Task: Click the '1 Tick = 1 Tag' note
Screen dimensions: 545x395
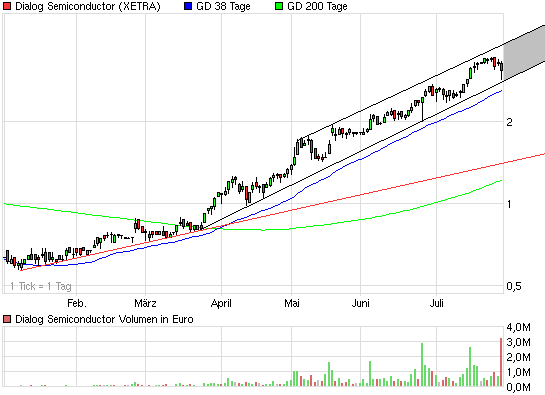Action: click(41, 286)
